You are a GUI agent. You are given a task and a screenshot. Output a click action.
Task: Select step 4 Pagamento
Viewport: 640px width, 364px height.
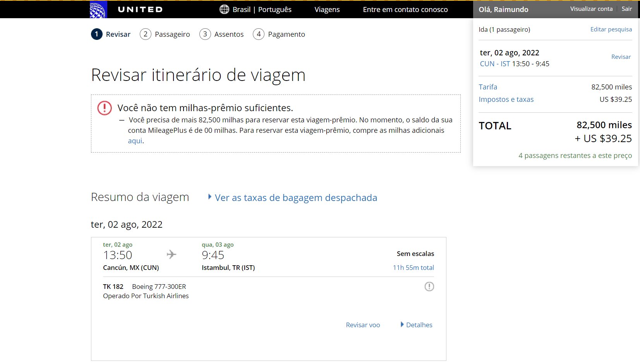pos(279,34)
